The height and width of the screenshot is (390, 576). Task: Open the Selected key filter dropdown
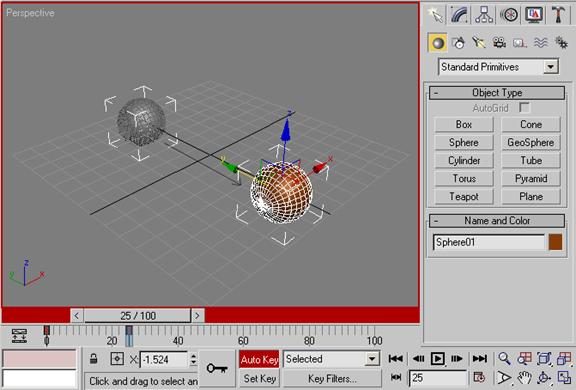coord(331,359)
